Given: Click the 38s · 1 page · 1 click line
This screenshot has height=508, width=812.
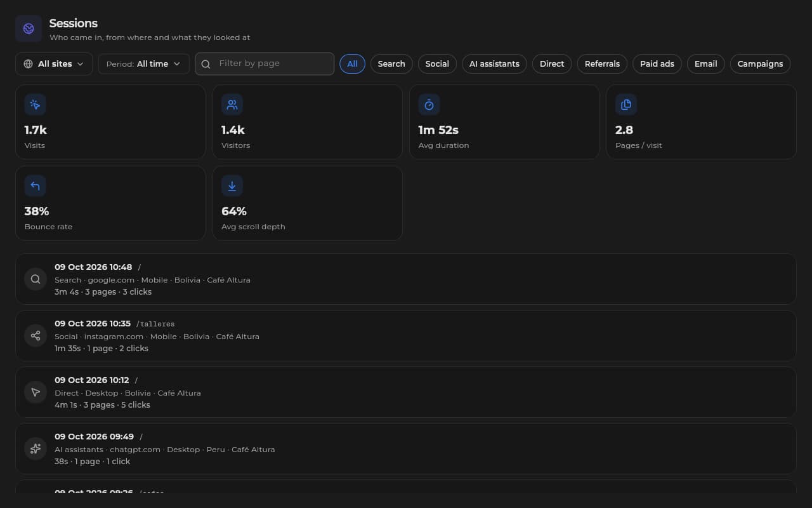Looking at the screenshot, I should [92, 461].
